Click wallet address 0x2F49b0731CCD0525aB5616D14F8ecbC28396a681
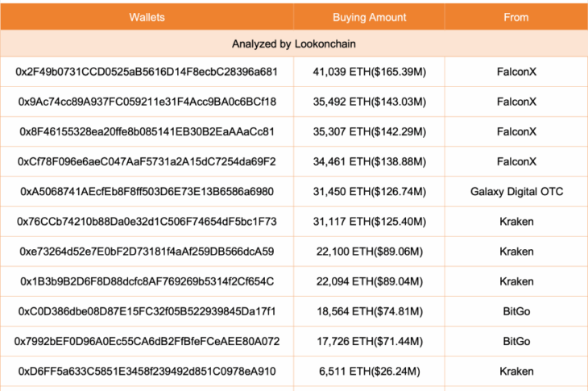This screenshot has height=391, width=588. (x=147, y=72)
